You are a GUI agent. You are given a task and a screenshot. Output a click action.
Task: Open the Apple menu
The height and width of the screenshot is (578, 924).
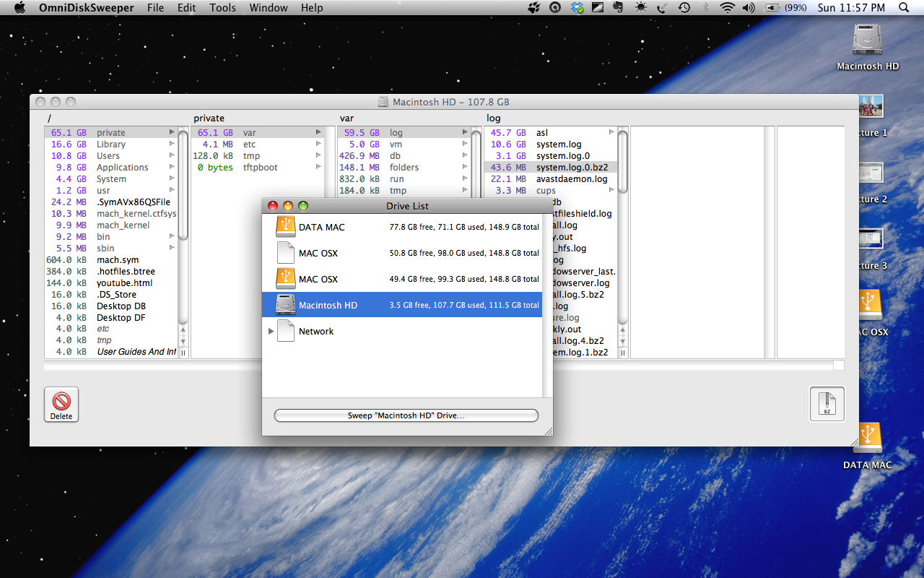click(x=19, y=8)
